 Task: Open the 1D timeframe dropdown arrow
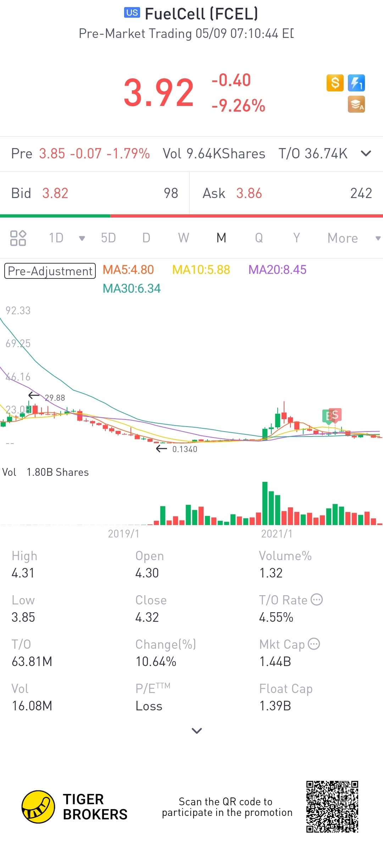pos(82,238)
